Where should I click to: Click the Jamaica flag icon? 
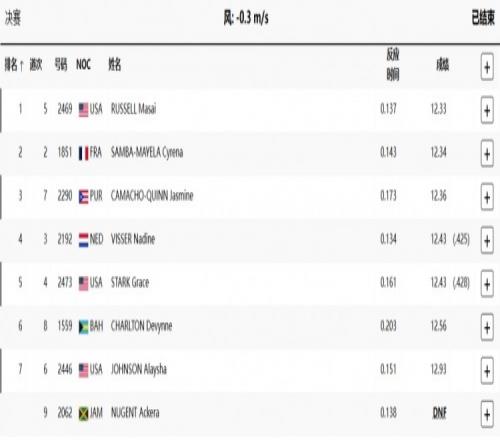83,414
